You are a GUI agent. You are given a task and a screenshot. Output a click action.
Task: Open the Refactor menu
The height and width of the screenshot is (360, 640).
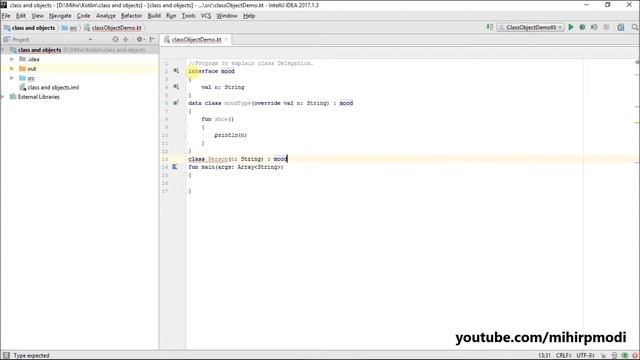(x=131, y=16)
